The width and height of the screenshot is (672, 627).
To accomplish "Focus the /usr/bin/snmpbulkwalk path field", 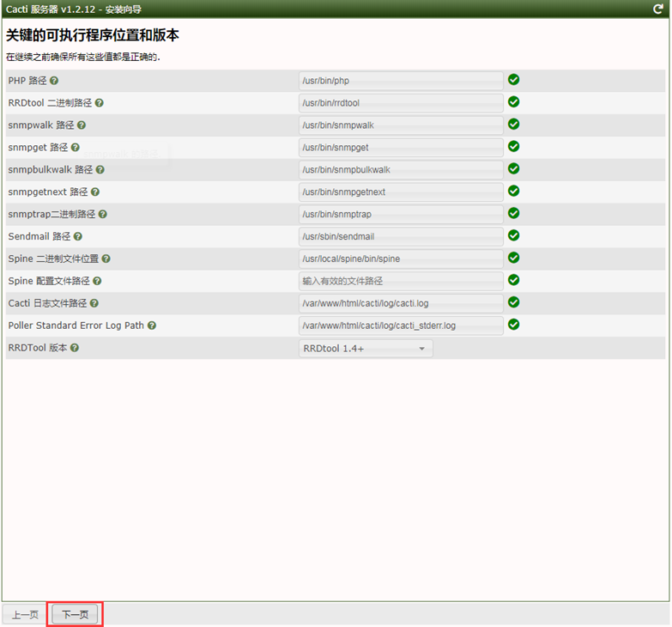I will click(401, 170).
